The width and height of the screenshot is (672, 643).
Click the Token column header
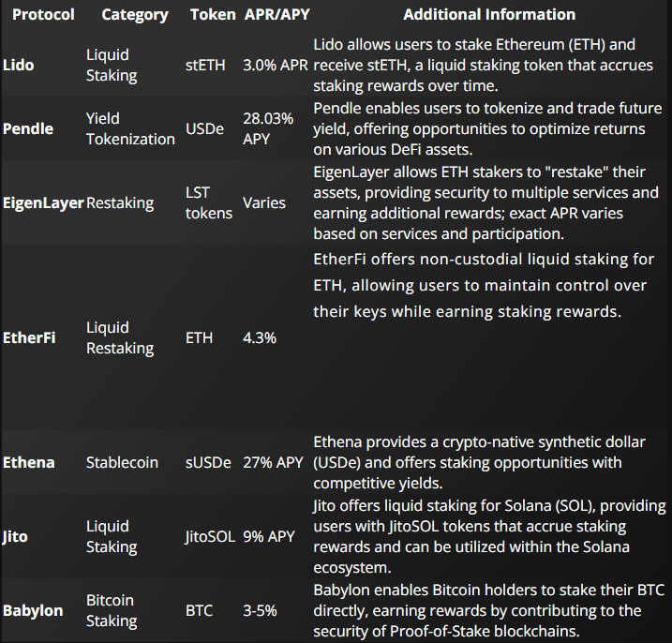coord(213,15)
